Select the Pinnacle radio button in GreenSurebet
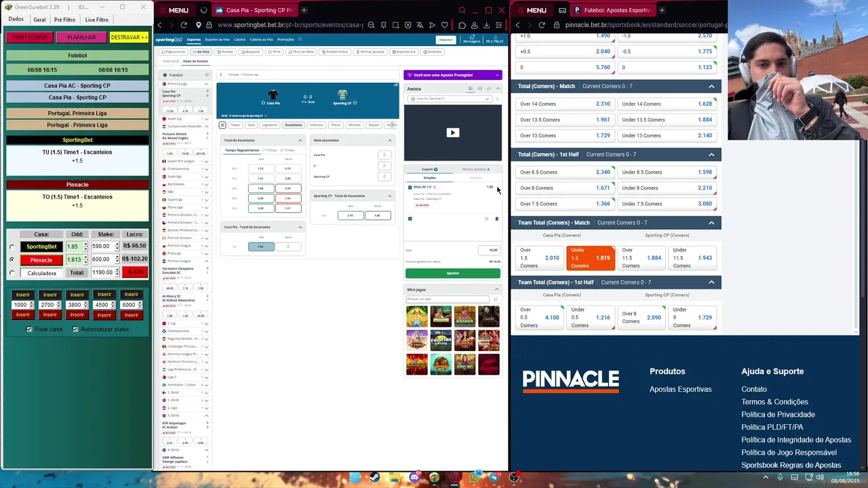Viewport: 868px width, 488px height. [12, 260]
